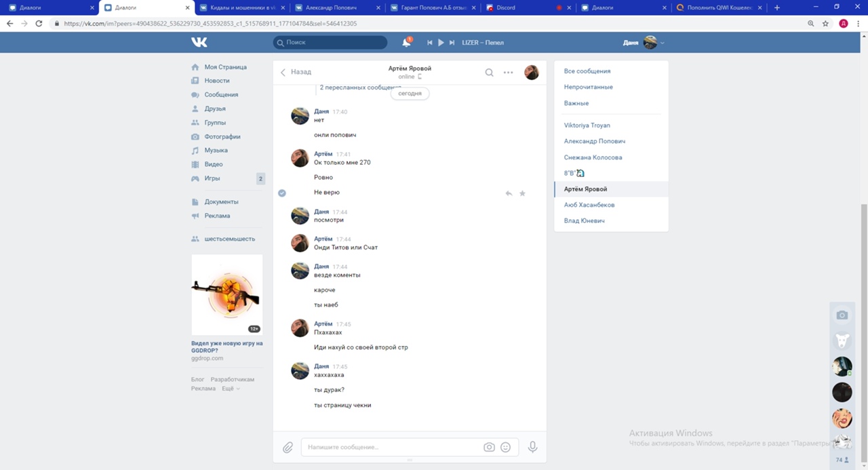Click the VK logo in header
The height and width of the screenshot is (470, 868).
tap(199, 42)
